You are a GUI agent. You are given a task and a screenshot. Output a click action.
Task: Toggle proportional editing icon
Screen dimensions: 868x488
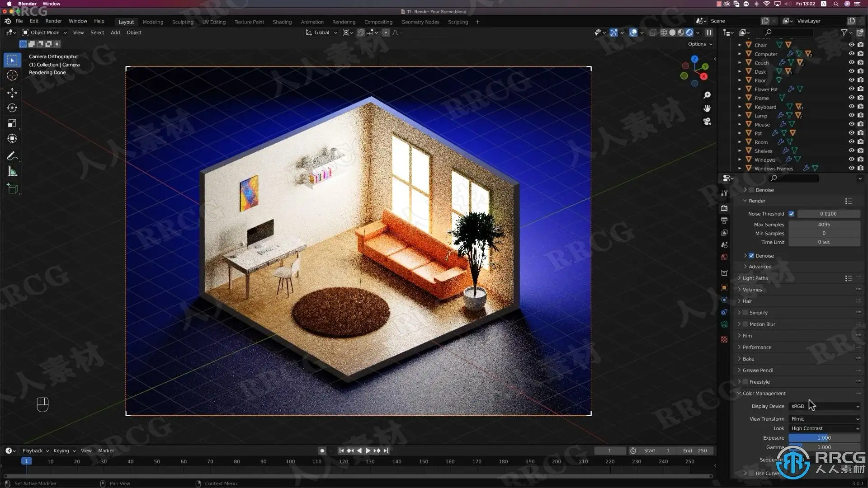tap(386, 33)
